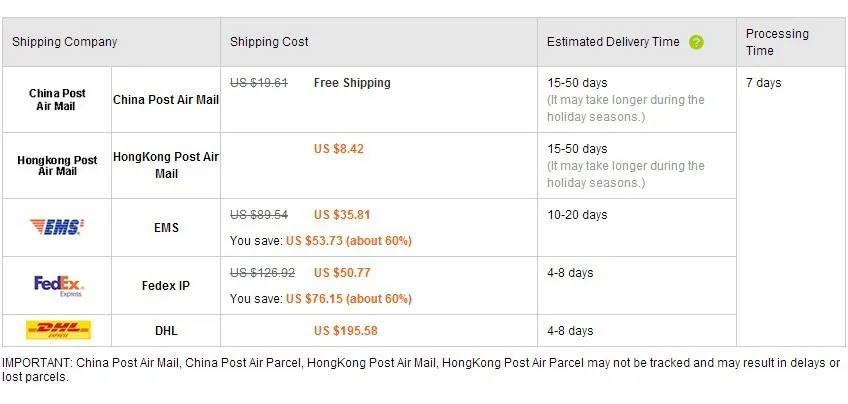Click the China Post Air Mail logo text
Image resolution: width=848 pixels, height=404 pixels.
tap(57, 100)
